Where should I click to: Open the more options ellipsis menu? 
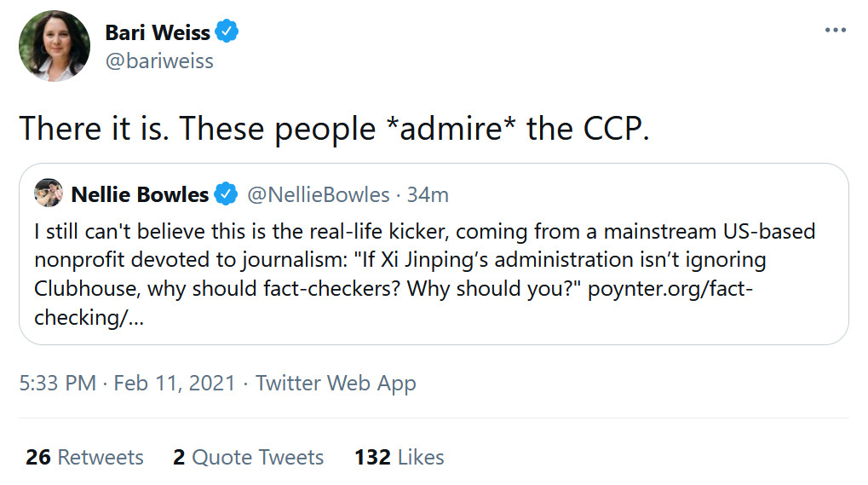(836, 30)
